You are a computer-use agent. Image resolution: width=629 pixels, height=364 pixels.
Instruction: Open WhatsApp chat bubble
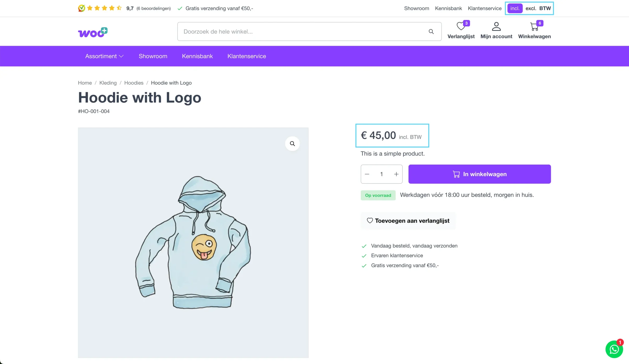point(614,349)
